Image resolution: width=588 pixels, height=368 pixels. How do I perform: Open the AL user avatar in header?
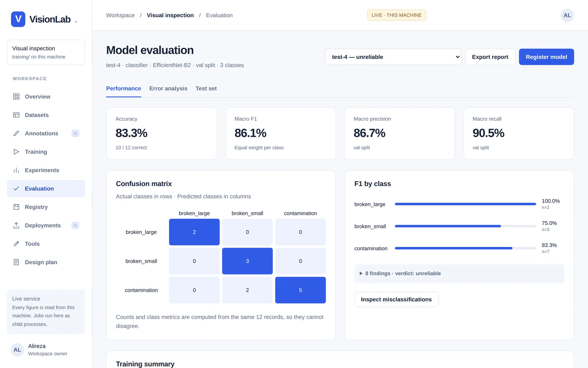567,15
